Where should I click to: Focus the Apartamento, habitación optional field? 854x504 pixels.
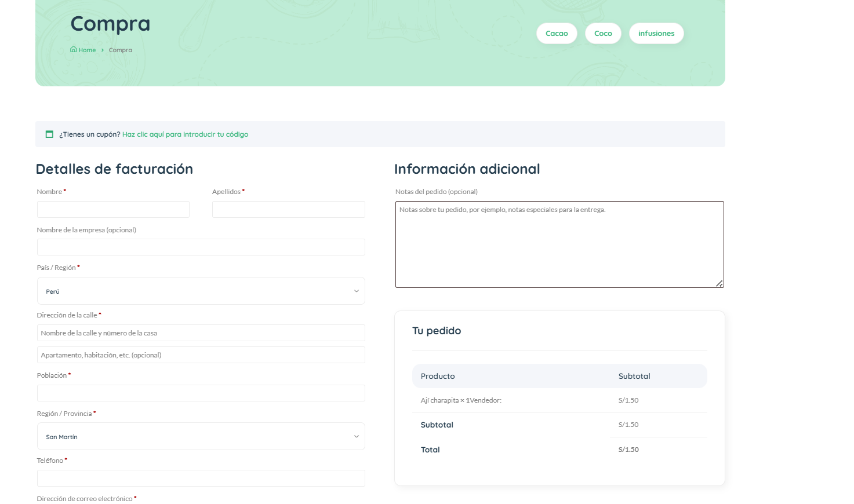click(201, 355)
